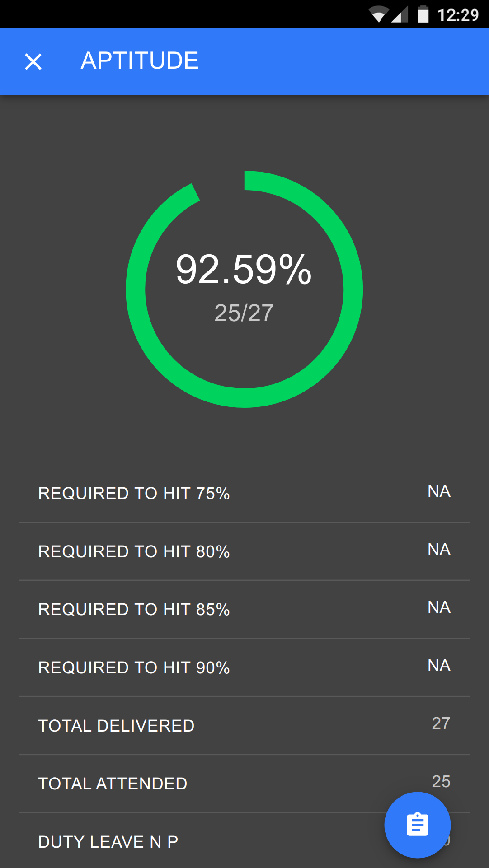Tap the 25/27 attendance fraction
The height and width of the screenshot is (868, 489).
[244, 313]
